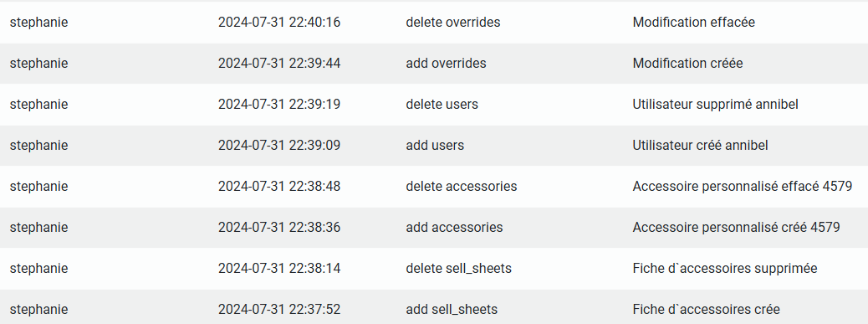The height and width of the screenshot is (324, 868).
Task: Click 'Utilisateur créé annibel' description
Action: [x=700, y=146]
